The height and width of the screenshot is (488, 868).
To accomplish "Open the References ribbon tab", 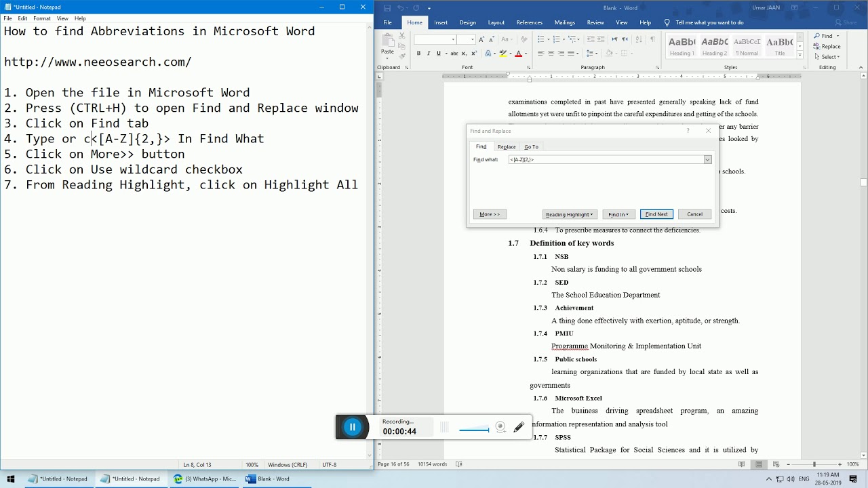I will [530, 22].
